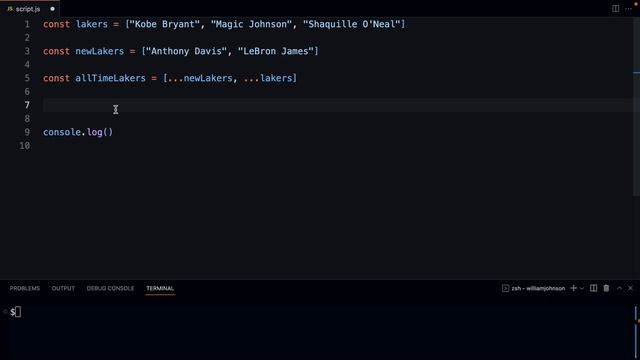Click the ...lakers spread on line 5
640x360 pixels.
(268, 78)
